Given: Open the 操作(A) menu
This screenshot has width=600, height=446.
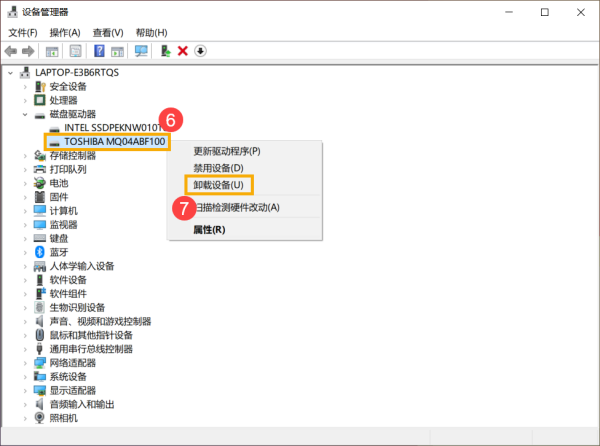Looking at the screenshot, I should (65, 32).
